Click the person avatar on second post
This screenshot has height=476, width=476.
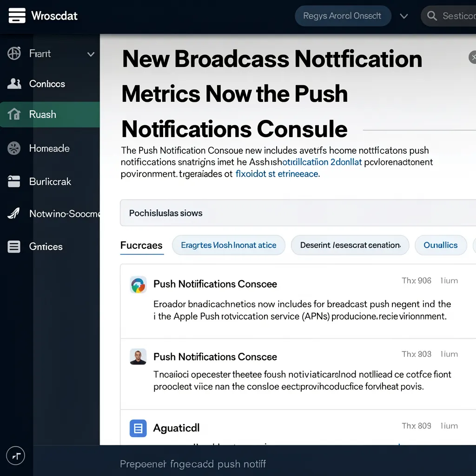(138, 357)
